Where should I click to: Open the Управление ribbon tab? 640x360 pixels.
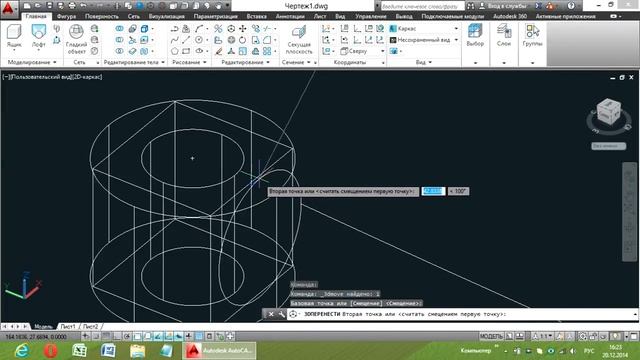pyautogui.click(x=371, y=16)
